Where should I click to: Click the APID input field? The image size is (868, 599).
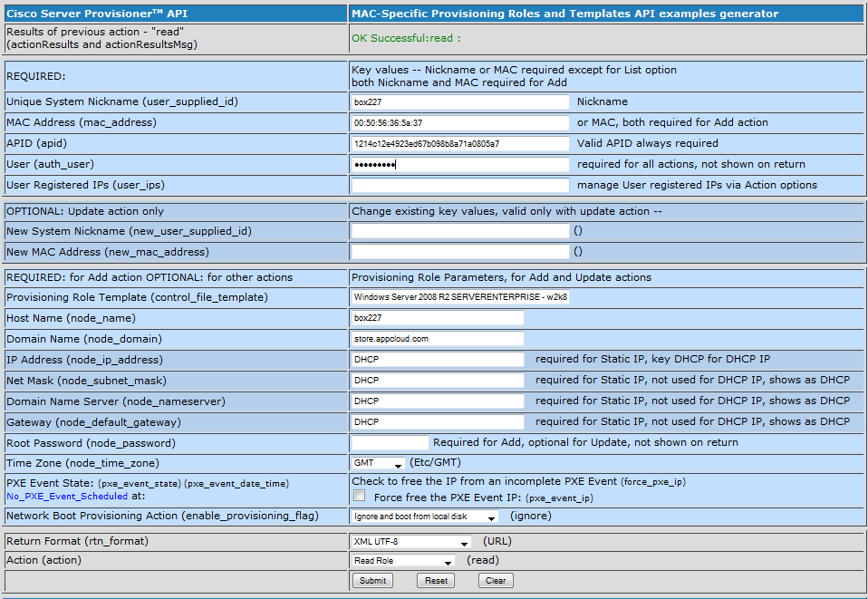pyautogui.click(x=460, y=144)
